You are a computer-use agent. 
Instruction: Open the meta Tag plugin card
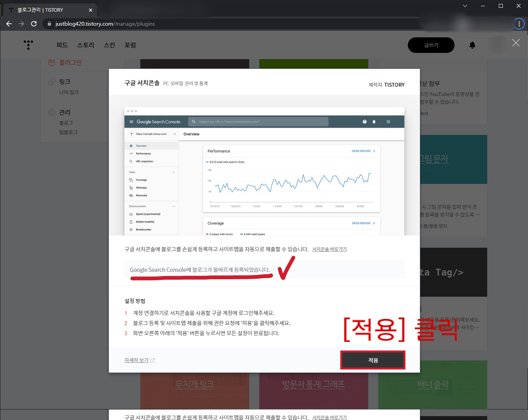[453, 272]
